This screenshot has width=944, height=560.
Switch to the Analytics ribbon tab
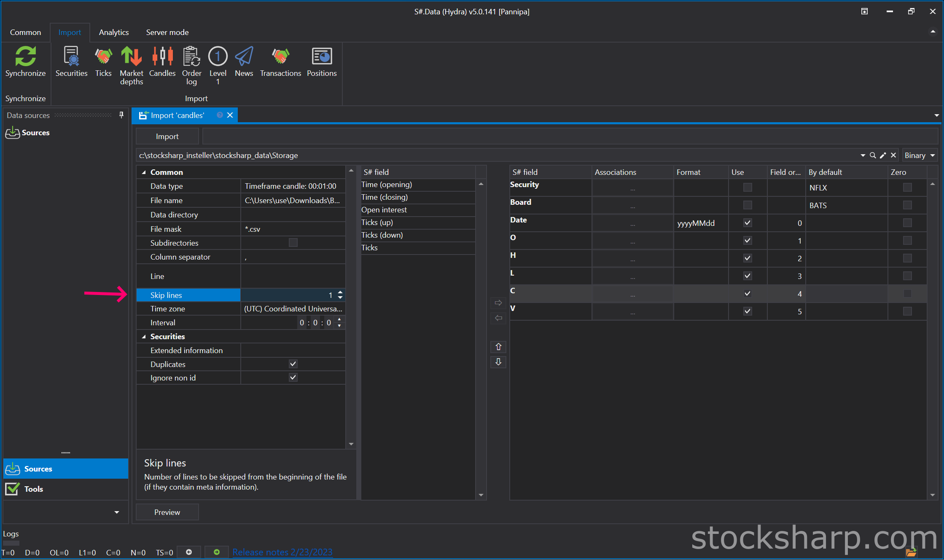tap(114, 32)
